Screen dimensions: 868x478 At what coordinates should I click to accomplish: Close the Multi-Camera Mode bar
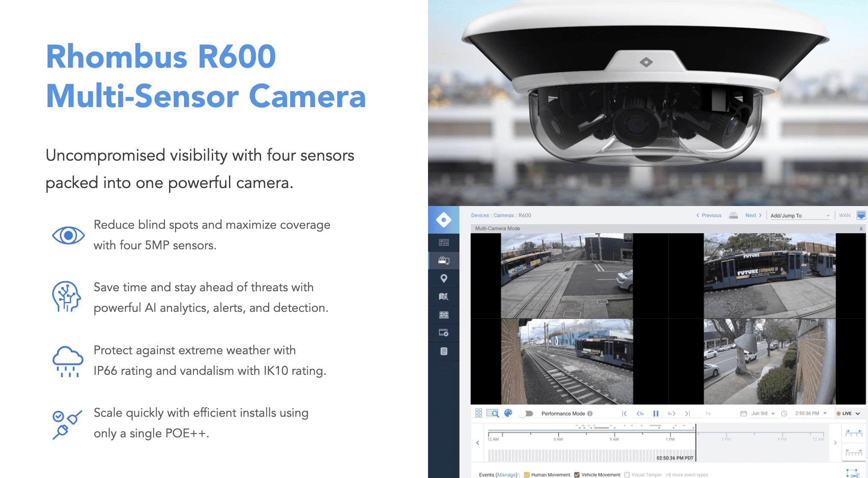pyautogui.click(x=861, y=229)
